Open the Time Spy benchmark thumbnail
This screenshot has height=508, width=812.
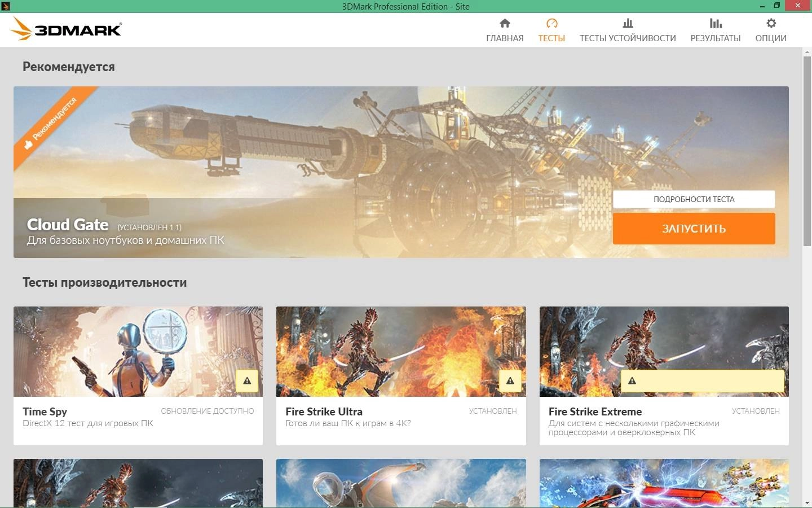(138, 352)
